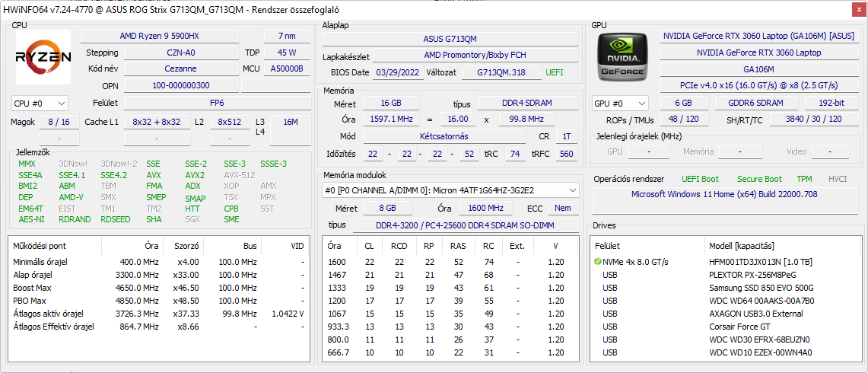This screenshot has width=868, height=373.
Task: Click the BIOS date 03/29/2022 field
Action: (398, 72)
